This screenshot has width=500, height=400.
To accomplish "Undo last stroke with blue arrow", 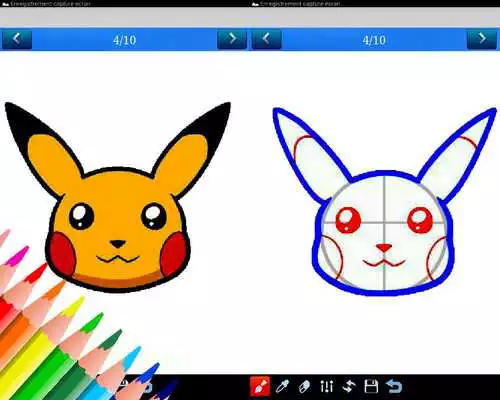I will point(394,387).
